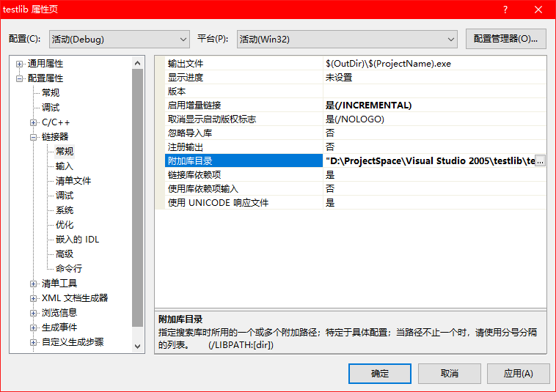Click the browse ellipsis button for 附加库目录
Screen dimensions: 556x392
[x=541, y=160]
